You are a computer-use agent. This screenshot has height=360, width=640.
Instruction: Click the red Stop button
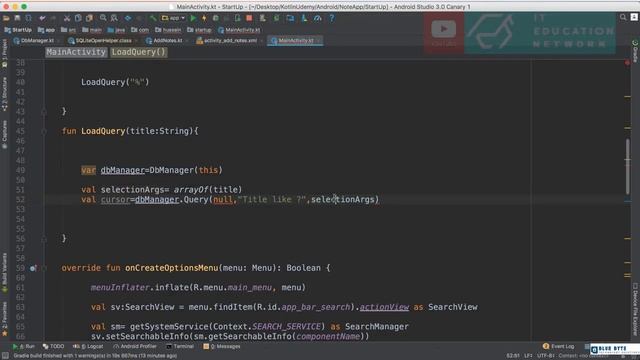pos(249,18)
